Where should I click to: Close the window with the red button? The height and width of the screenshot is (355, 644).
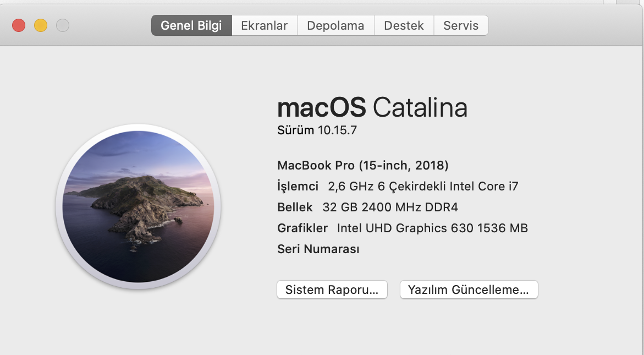[x=19, y=25]
